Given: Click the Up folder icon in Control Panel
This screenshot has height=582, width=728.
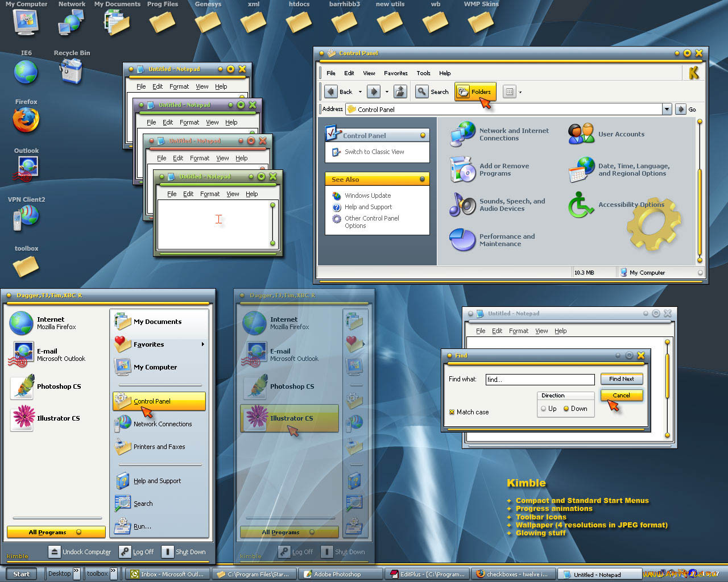Looking at the screenshot, I should pyautogui.click(x=400, y=92).
